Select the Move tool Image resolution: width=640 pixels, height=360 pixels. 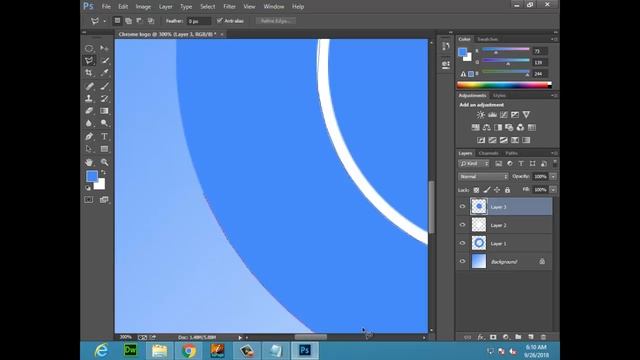(x=104, y=48)
